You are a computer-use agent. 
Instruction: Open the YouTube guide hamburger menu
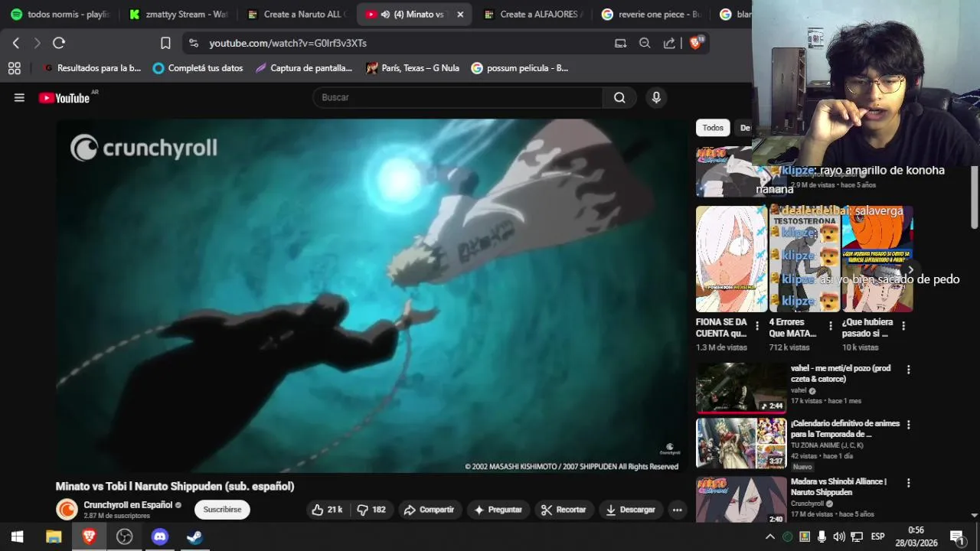point(19,97)
